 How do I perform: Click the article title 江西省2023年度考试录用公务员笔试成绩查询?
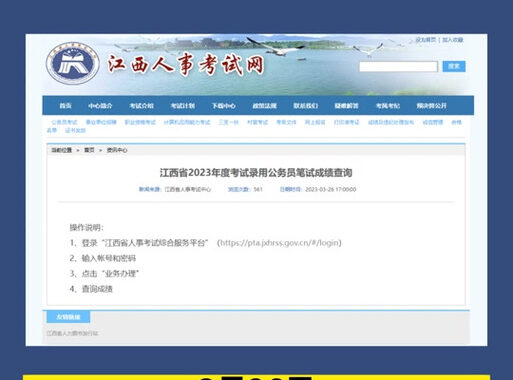click(x=256, y=173)
